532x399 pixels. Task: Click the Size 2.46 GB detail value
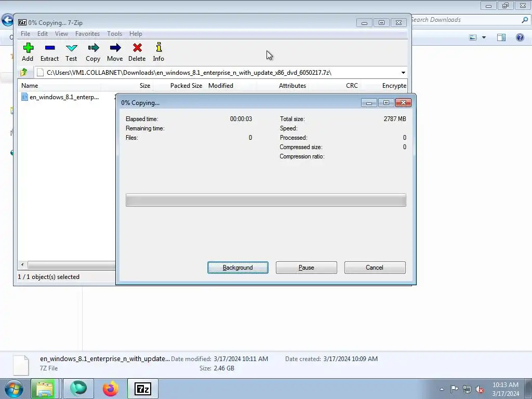click(223, 368)
